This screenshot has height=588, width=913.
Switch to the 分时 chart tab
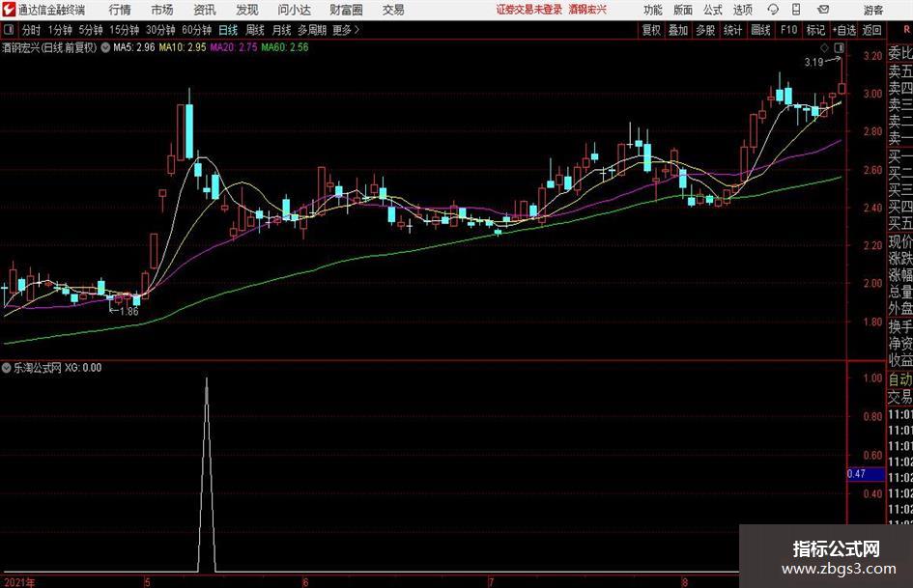click(x=31, y=30)
